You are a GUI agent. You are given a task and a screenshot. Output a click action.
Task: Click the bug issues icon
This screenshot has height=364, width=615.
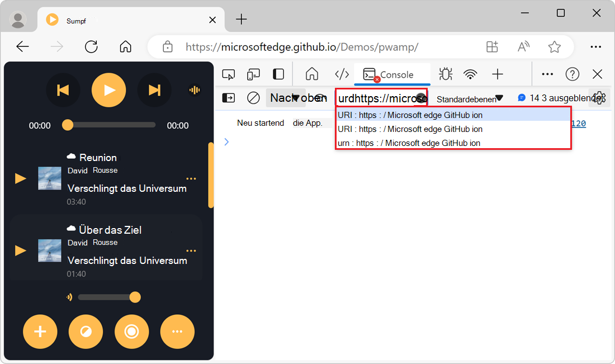click(445, 73)
